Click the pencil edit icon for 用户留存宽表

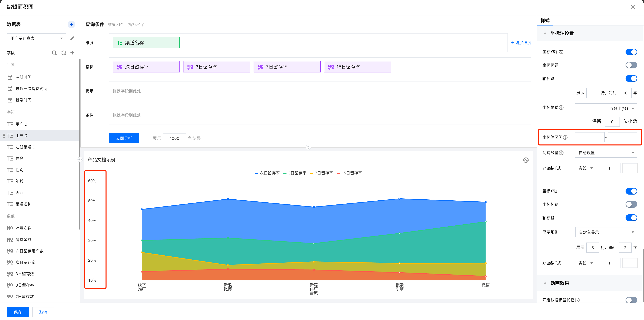coord(72,38)
